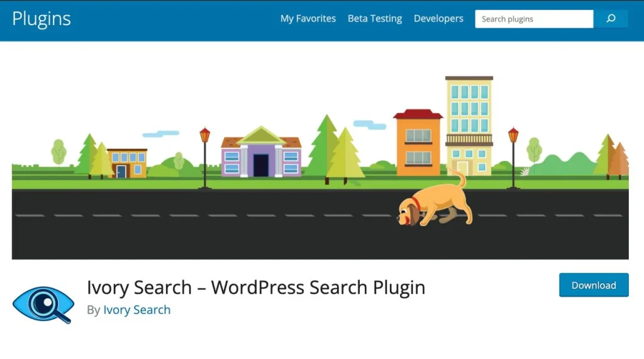Focus the Search plugins input field

pyautogui.click(x=533, y=19)
